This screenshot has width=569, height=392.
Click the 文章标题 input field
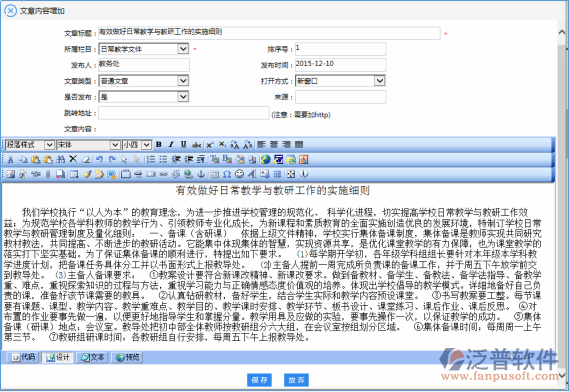(x=269, y=33)
